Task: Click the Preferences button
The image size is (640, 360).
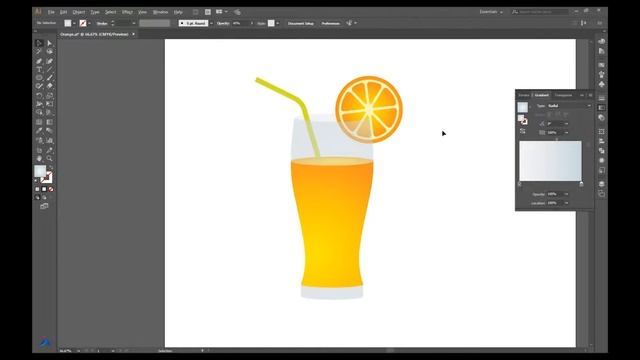Action: pos(331,23)
